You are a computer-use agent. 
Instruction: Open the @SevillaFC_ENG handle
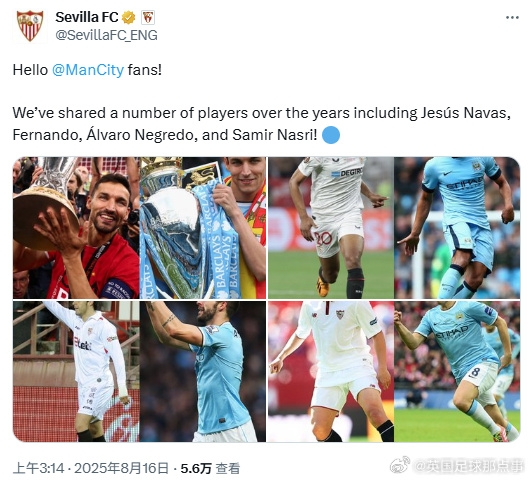(x=106, y=35)
